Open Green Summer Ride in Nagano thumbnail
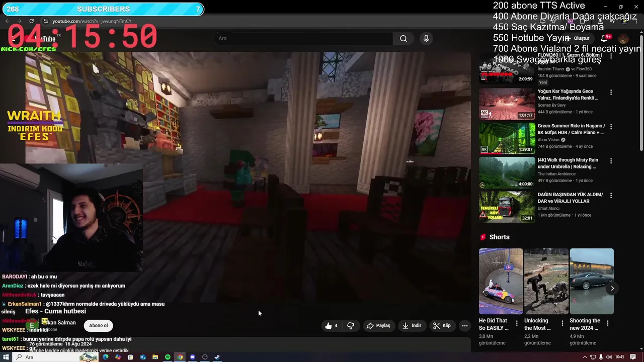The image size is (644, 362). click(507, 138)
